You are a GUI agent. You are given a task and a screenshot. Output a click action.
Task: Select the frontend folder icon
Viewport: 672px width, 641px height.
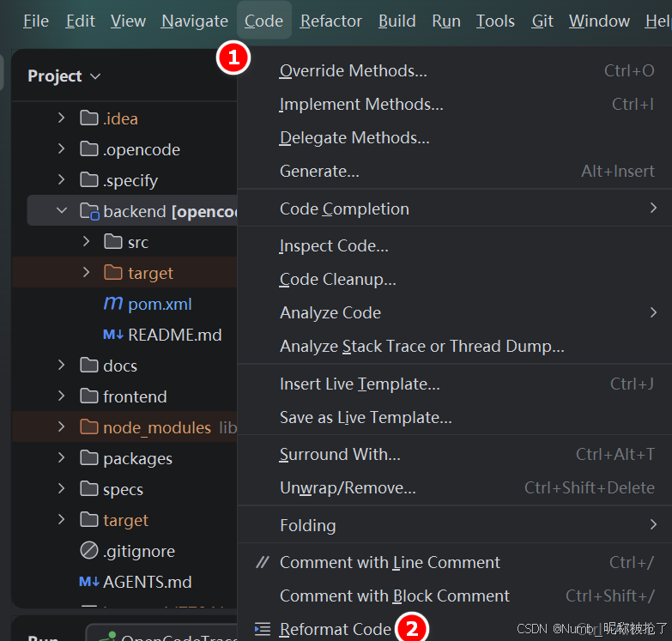(89, 396)
